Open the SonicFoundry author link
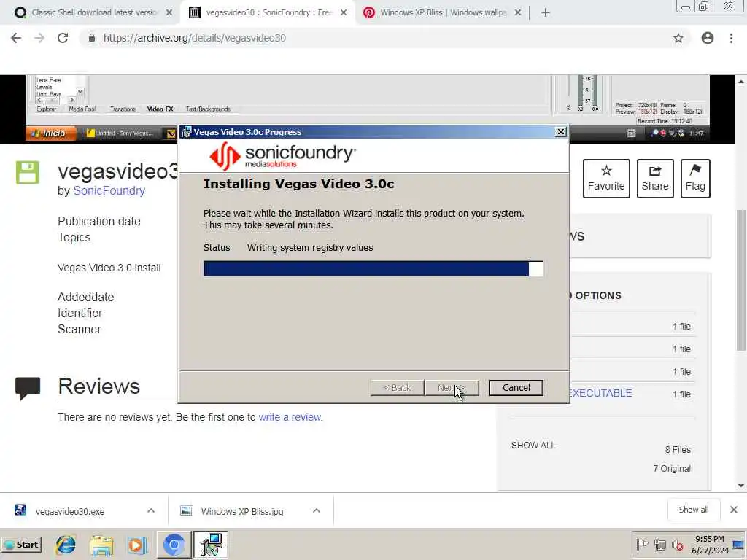747x560 pixels. point(109,190)
